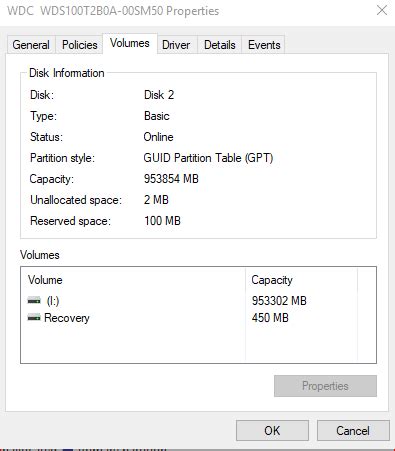
Task: Click 'GUID Partition Table (GPT)' text
Action: [208, 158]
